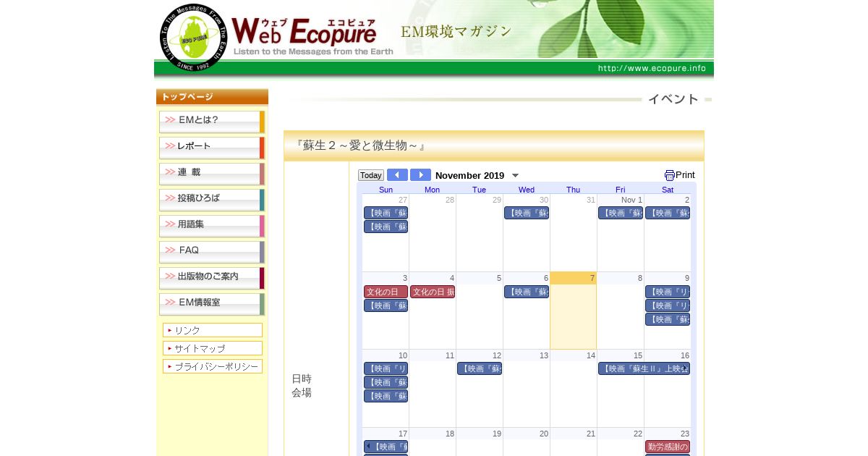The height and width of the screenshot is (456, 868).
Task: Open the 投稿ひろば menu item
Action: pyautogui.click(x=212, y=200)
